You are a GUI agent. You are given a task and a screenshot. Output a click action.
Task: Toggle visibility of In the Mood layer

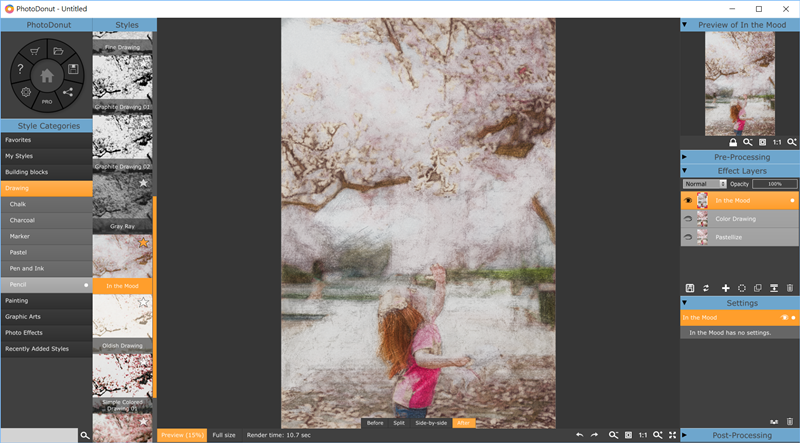click(688, 200)
